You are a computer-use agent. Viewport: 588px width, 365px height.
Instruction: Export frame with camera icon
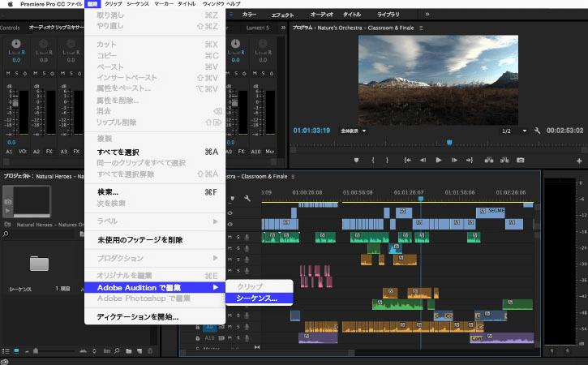point(521,160)
